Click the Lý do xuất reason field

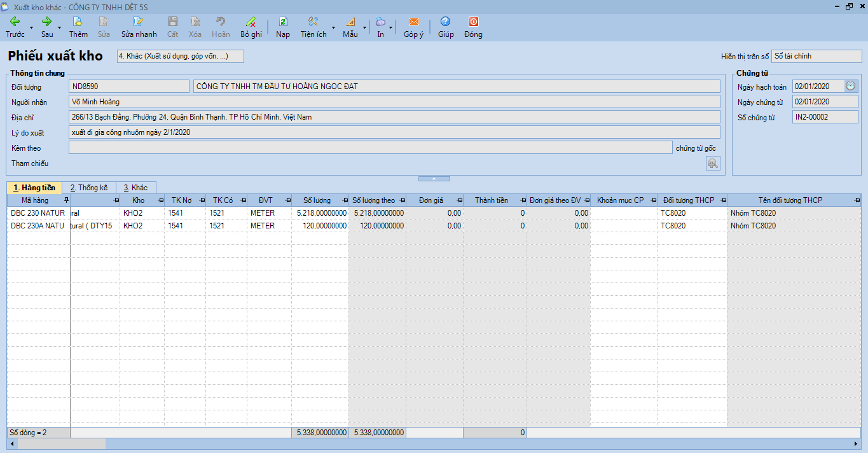point(394,132)
